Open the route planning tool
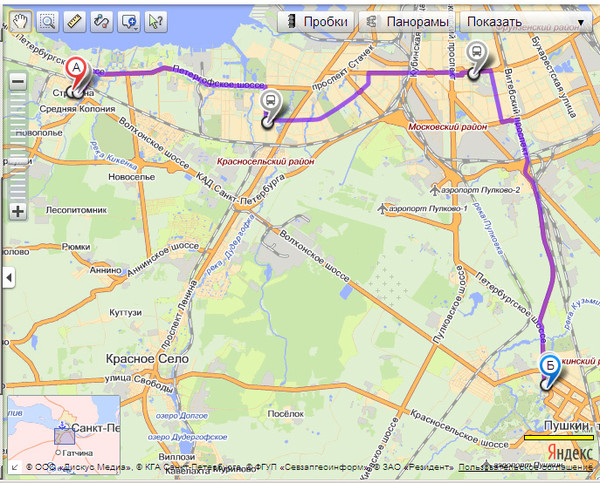 pyautogui.click(x=102, y=21)
